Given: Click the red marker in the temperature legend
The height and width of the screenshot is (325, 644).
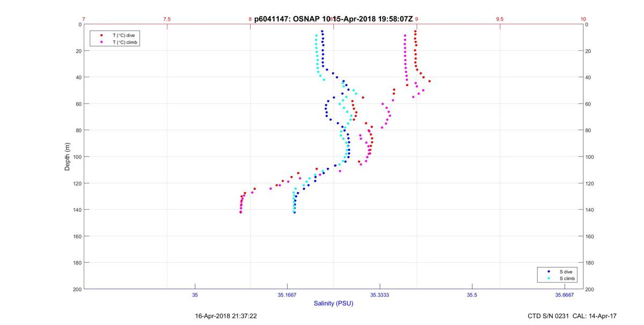Looking at the screenshot, I should point(101,35).
